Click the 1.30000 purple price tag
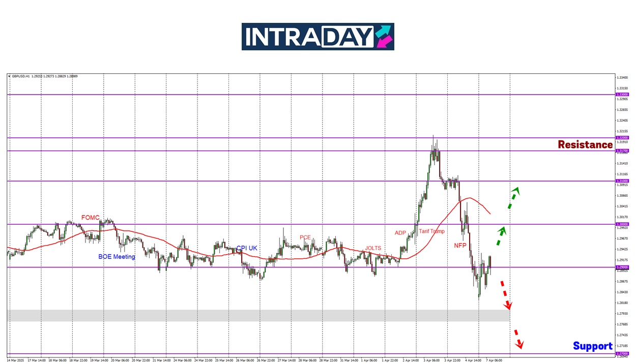The width and height of the screenshot is (636, 364). [622, 224]
